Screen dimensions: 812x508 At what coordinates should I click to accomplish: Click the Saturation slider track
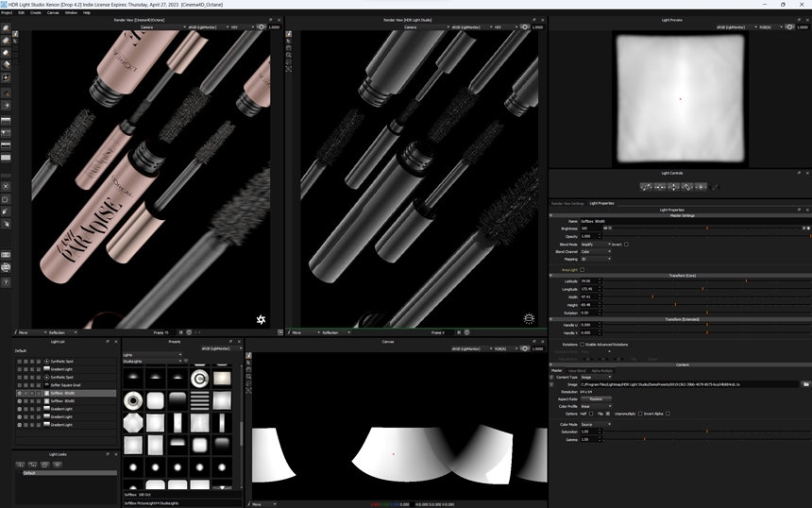[707, 432]
